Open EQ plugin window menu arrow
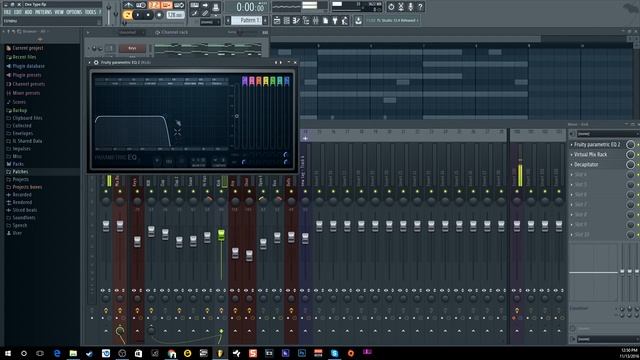Image resolution: width=640 pixels, height=360 pixels. (x=89, y=62)
